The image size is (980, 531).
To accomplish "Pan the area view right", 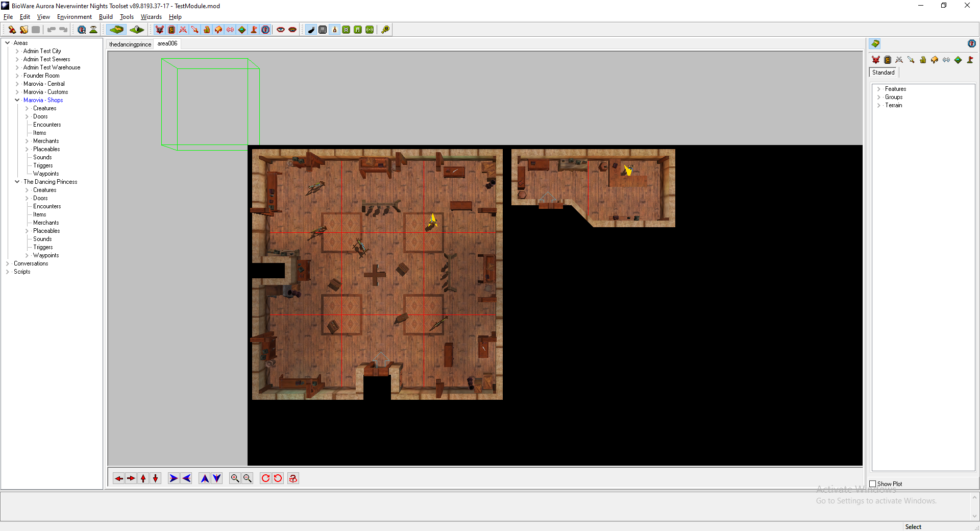I will (x=131, y=478).
